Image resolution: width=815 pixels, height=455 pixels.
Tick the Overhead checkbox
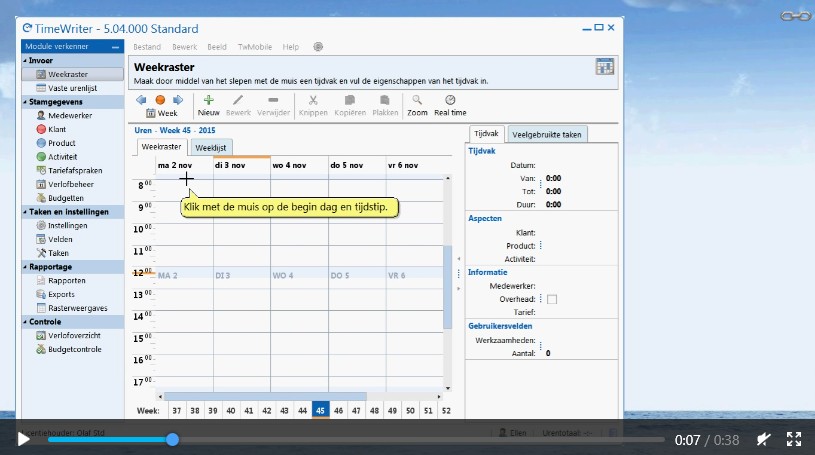pyautogui.click(x=552, y=298)
